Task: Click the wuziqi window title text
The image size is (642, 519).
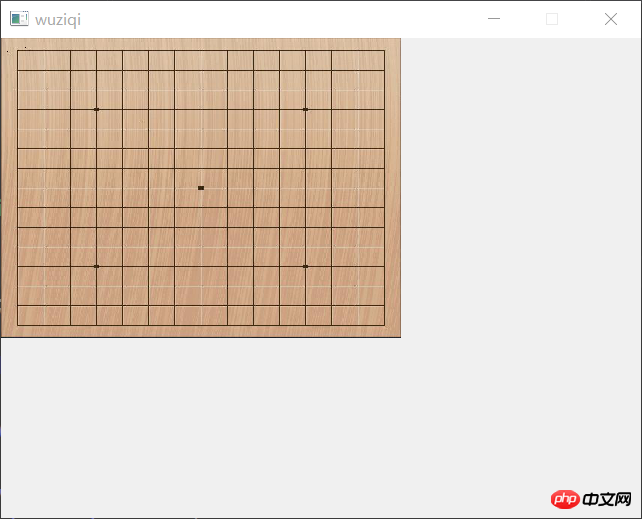Action: 58,20
